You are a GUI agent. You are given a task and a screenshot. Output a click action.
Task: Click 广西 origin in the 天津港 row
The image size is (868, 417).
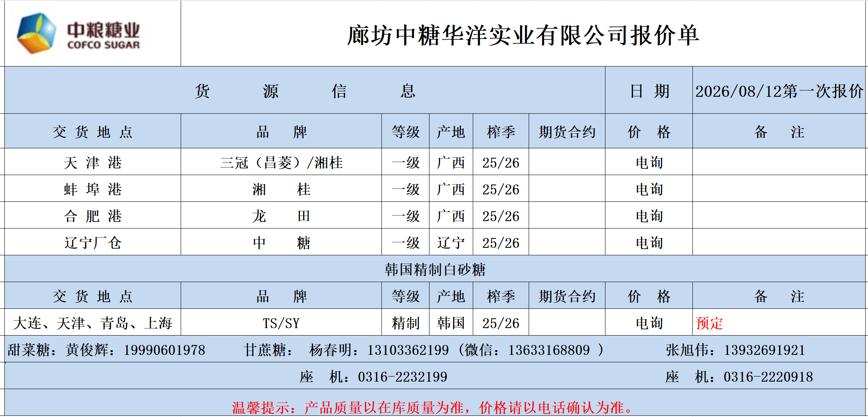[451, 162]
